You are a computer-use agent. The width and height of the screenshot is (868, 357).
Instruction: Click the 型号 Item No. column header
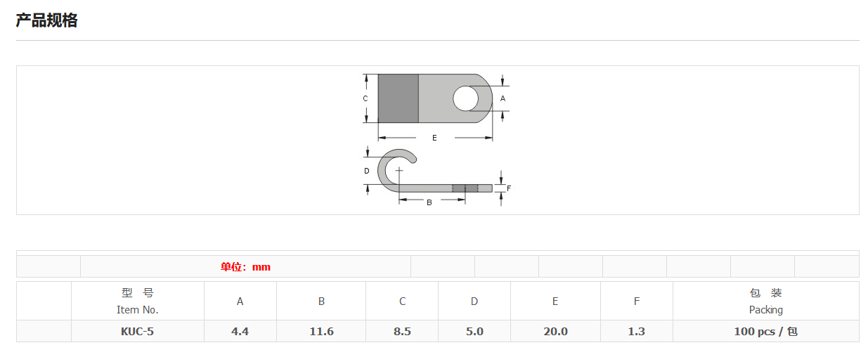click(138, 301)
